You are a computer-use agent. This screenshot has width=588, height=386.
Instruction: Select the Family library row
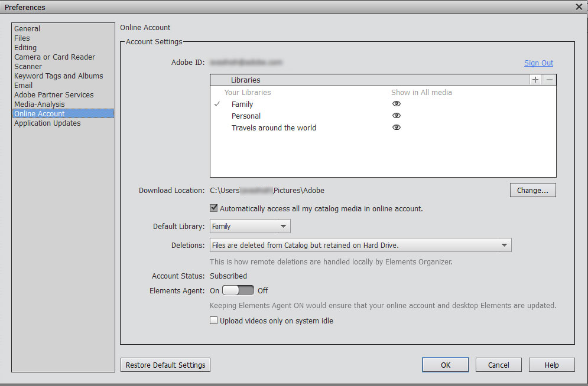click(383, 104)
